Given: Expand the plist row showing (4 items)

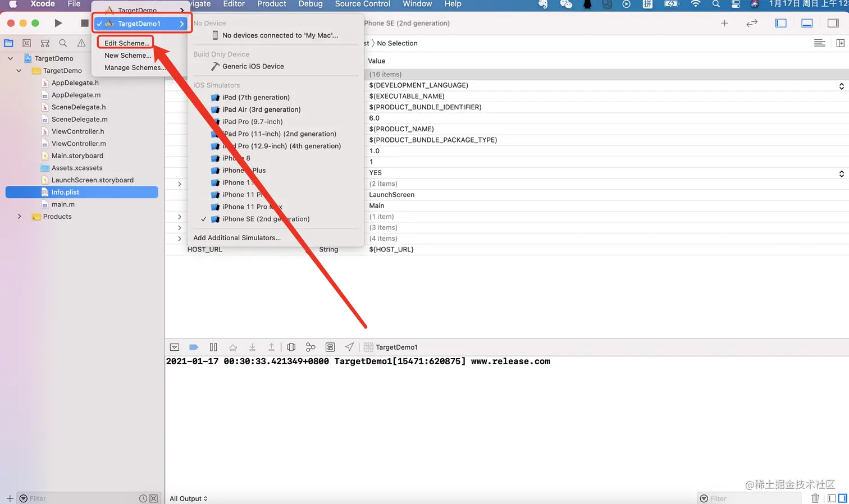Looking at the screenshot, I should 180,239.
